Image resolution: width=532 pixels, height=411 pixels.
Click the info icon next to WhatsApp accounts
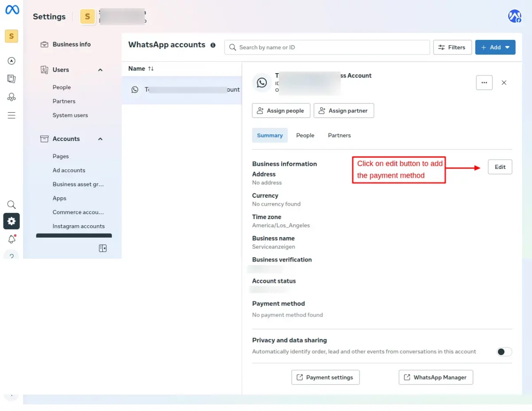click(213, 45)
